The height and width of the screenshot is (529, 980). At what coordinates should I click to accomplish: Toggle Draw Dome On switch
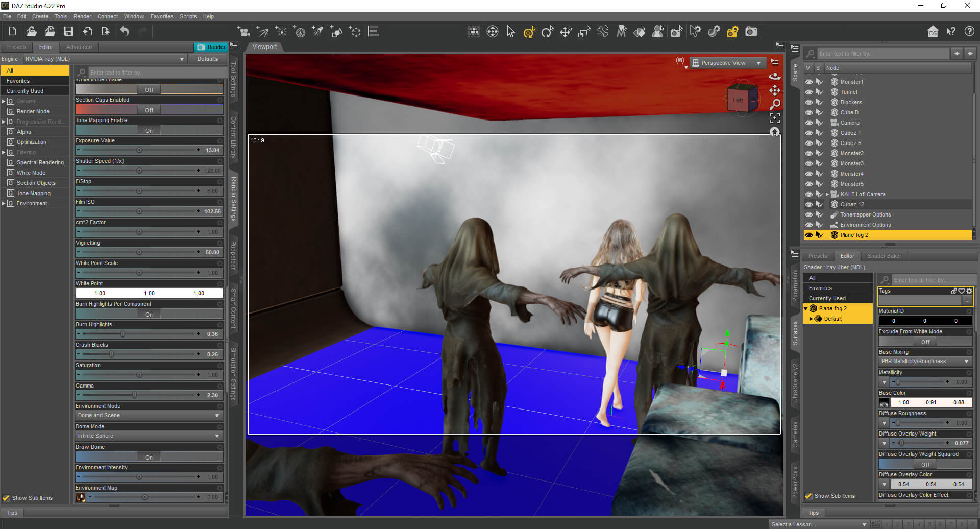(x=149, y=457)
